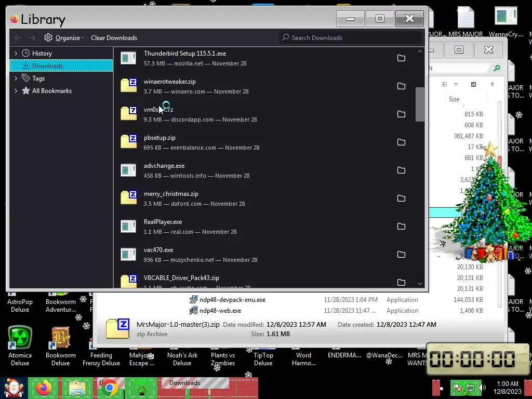532x399 pixels.
Task: Select Tags in the sidebar
Action: pyautogui.click(x=38, y=78)
